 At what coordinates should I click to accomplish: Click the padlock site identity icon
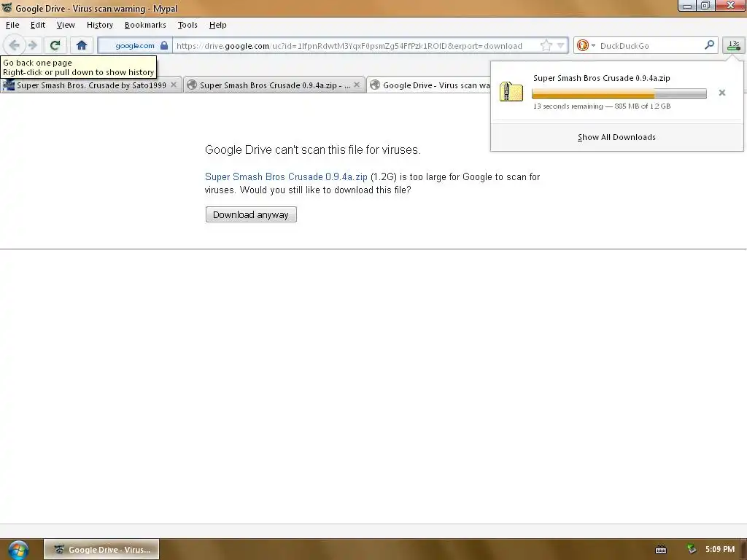[x=164, y=45]
